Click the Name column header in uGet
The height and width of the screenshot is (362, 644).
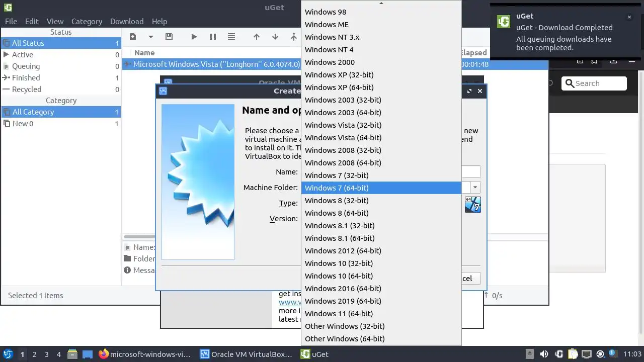[144, 52]
